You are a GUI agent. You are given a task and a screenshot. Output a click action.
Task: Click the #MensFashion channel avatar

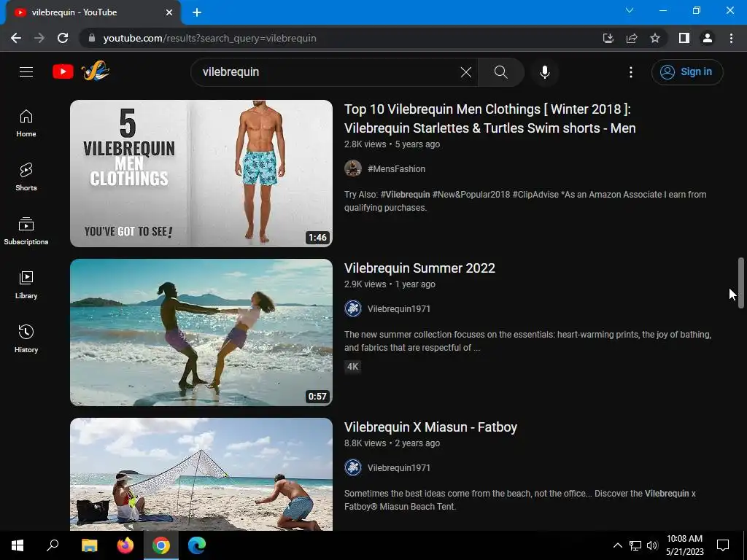pos(353,168)
